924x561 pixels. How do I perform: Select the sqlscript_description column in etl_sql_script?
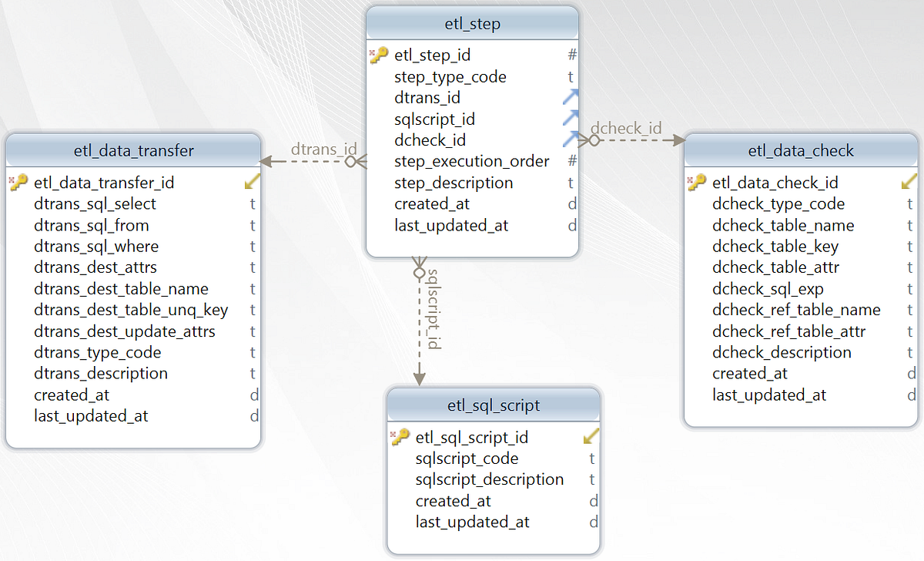(490, 479)
